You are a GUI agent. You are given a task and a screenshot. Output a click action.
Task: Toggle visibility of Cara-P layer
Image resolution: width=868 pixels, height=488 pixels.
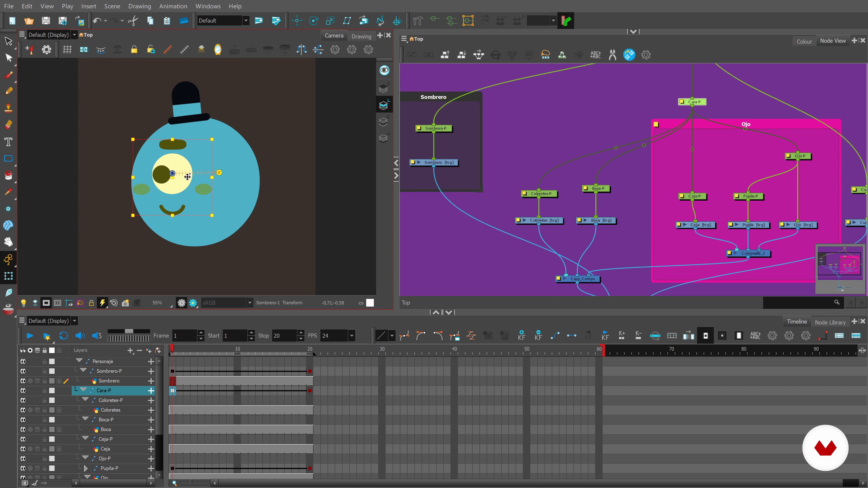click(23, 391)
